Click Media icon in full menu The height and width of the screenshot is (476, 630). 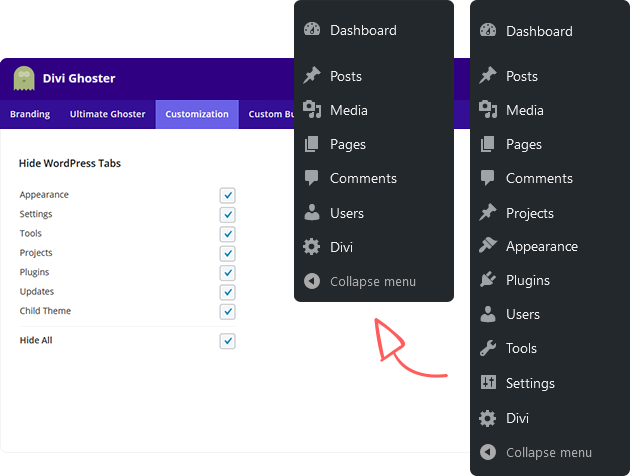tap(488, 110)
